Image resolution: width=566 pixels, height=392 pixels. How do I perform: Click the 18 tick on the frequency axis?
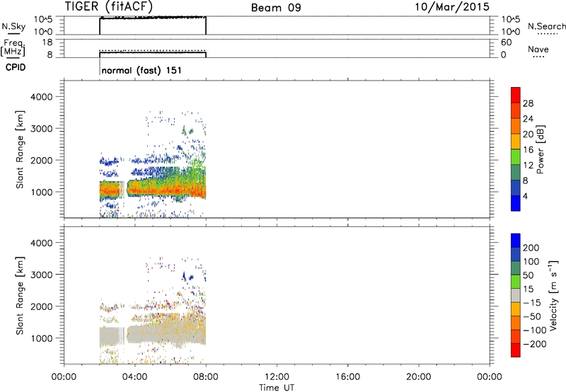(x=47, y=42)
